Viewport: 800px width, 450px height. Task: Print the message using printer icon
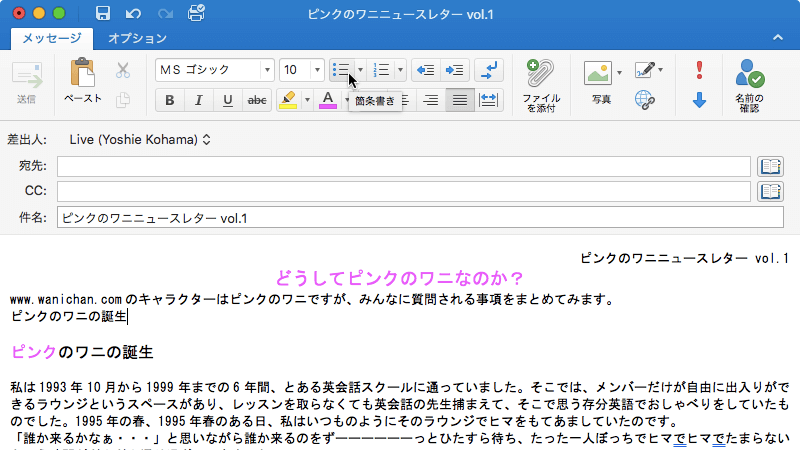[x=196, y=13]
